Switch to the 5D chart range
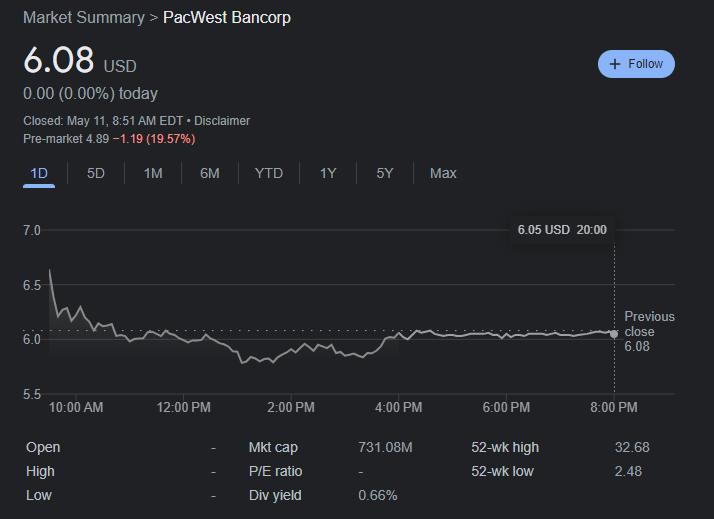The width and height of the screenshot is (714, 519). (x=96, y=173)
